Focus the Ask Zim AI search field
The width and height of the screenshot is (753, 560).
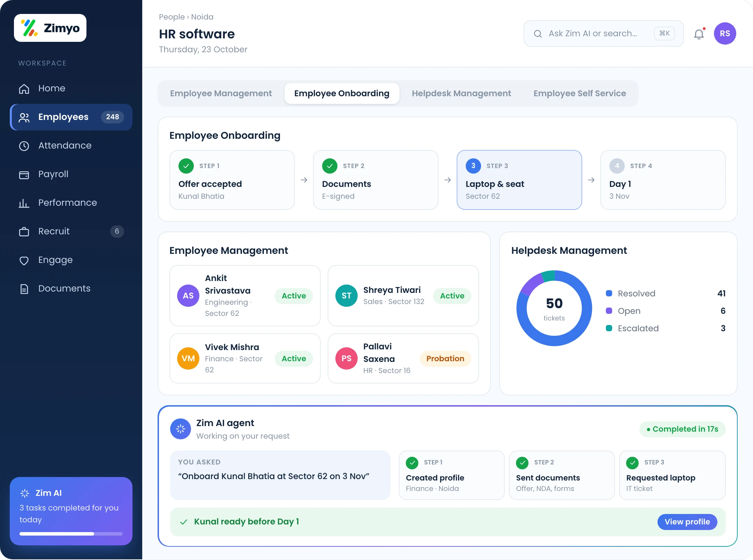point(603,33)
